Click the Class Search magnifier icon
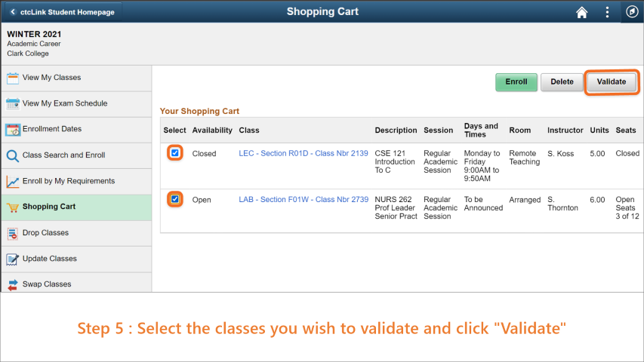644x362 pixels. [13, 155]
